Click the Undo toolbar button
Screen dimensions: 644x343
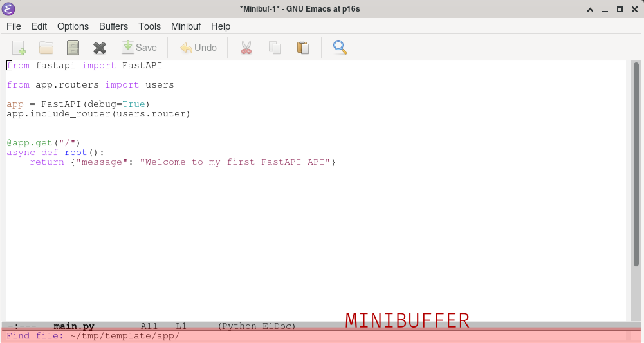(198, 48)
